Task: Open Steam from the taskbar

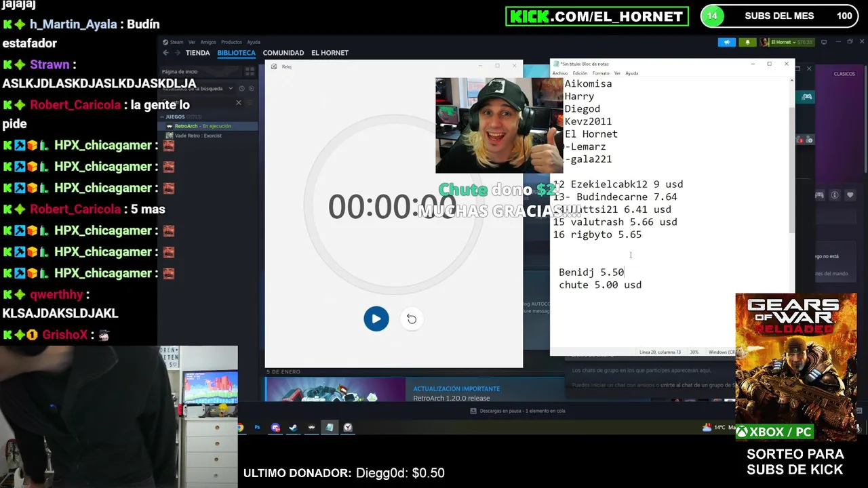Action: coord(293,428)
